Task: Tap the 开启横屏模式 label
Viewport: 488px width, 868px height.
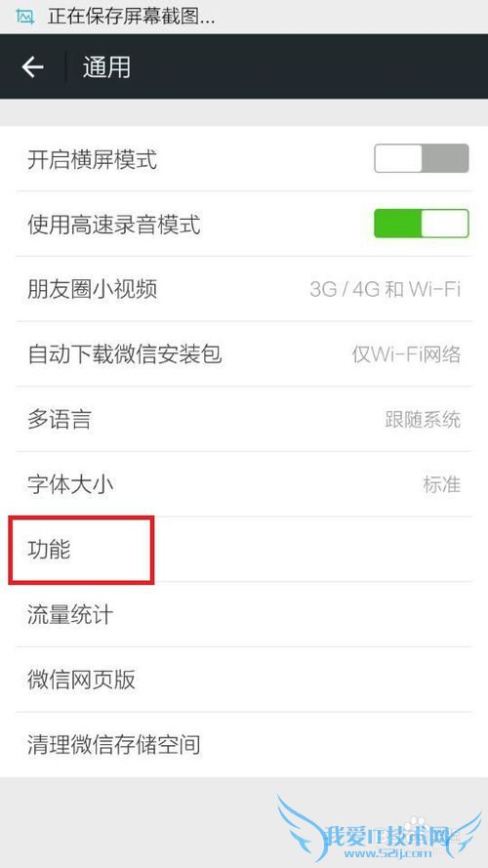Action: point(92,159)
